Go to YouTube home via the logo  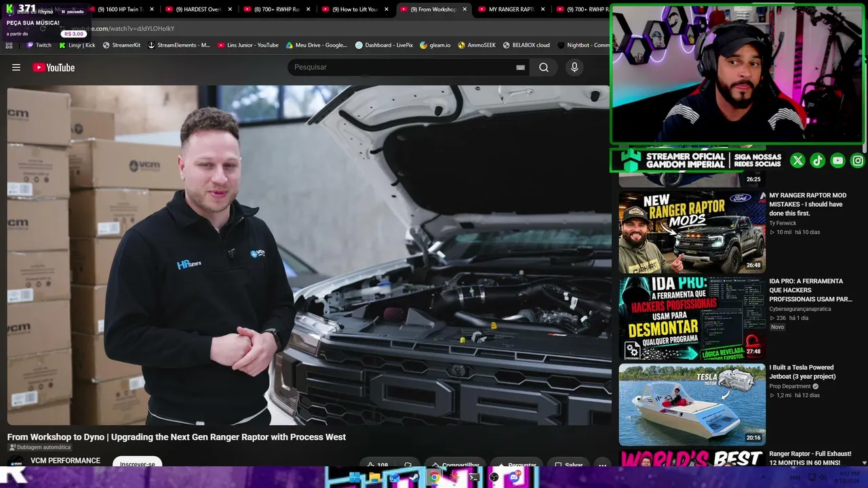(x=54, y=67)
